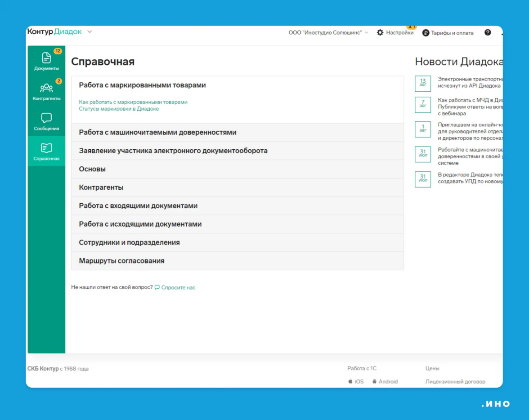The image size is (529, 420).
Task: Open the Сообщения sidebar icon
Action: tap(46, 118)
